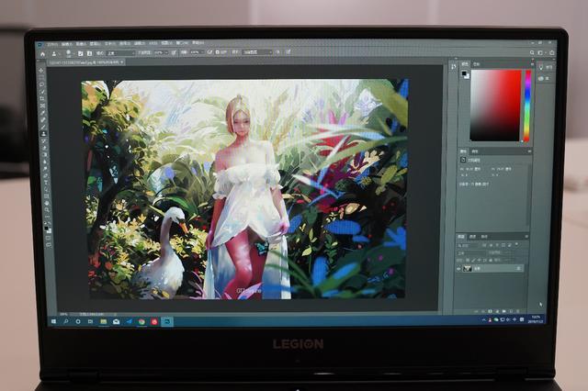Click the Home icon in options bar

(x=43, y=54)
